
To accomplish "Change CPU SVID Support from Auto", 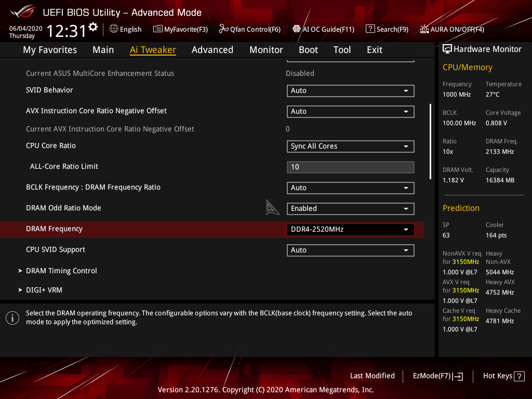I will [350, 250].
